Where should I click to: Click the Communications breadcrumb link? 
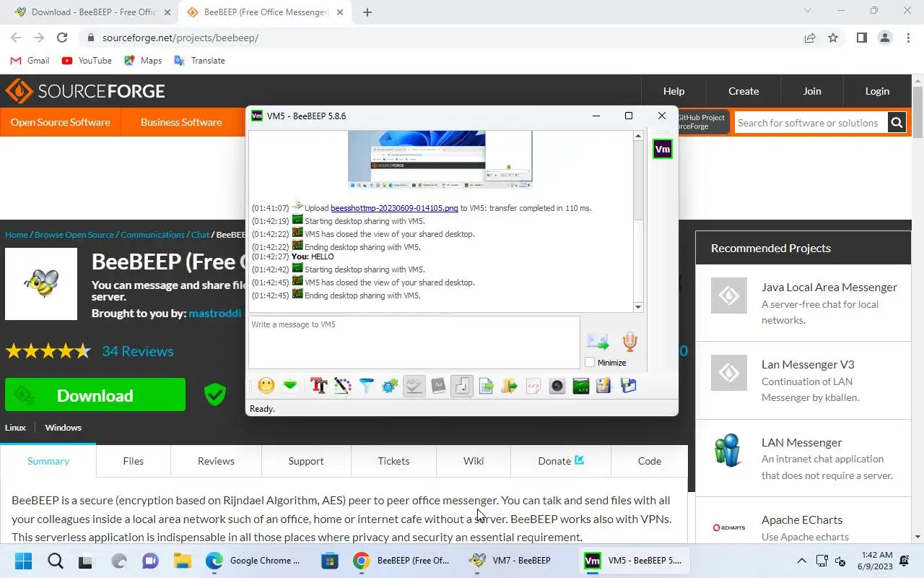pyautogui.click(x=153, y=235)
